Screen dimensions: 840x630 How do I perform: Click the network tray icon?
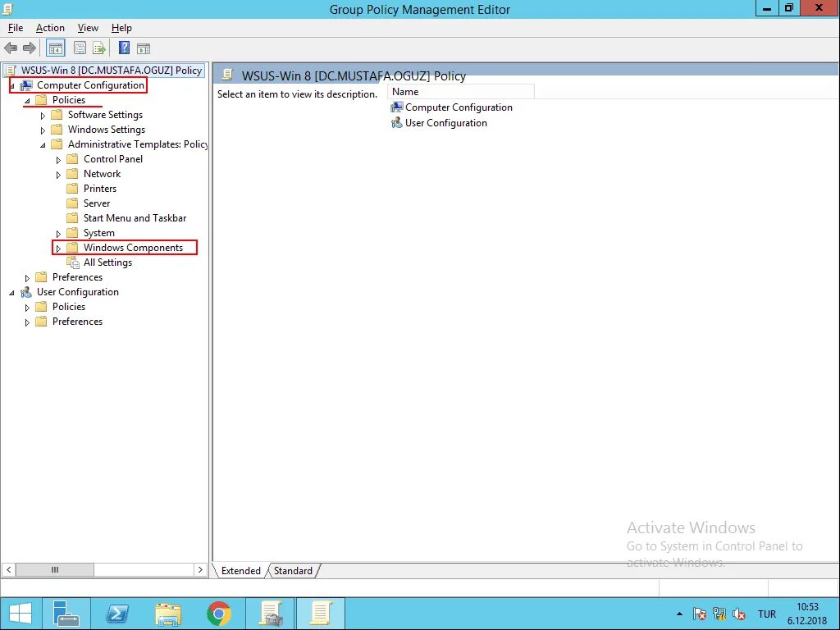pyautogui.click(x=719, y=614)
